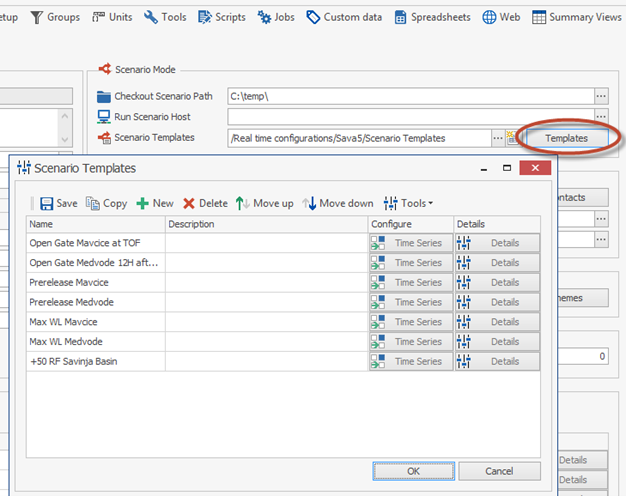Open Details for Max WL Medvode
The image size is (626, 496).
[497, 342]
